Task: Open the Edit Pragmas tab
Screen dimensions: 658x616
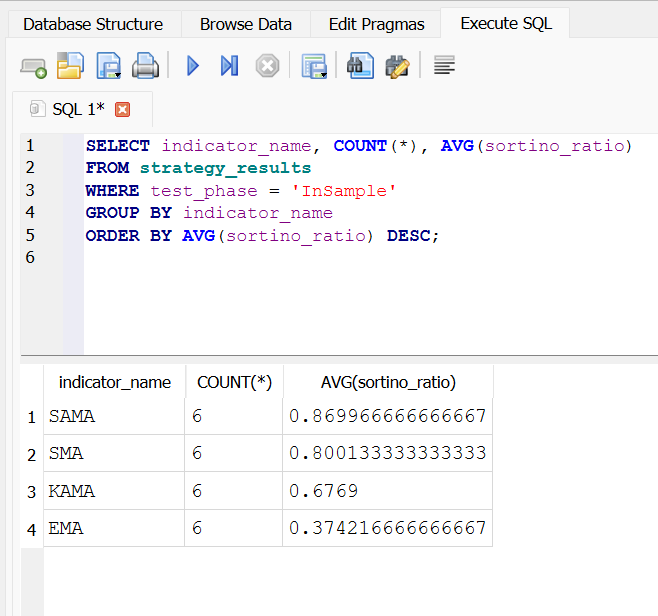Action: 376,24
